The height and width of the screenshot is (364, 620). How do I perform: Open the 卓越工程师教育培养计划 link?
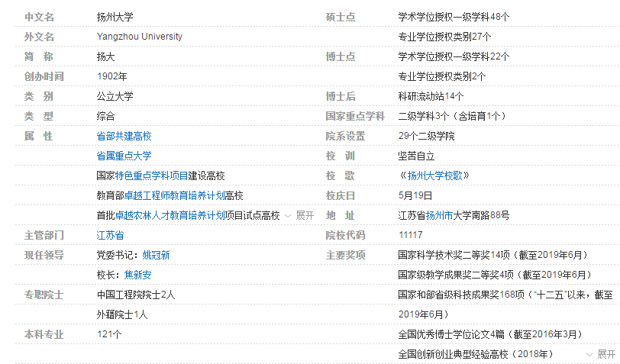click(x=174, y=195)
